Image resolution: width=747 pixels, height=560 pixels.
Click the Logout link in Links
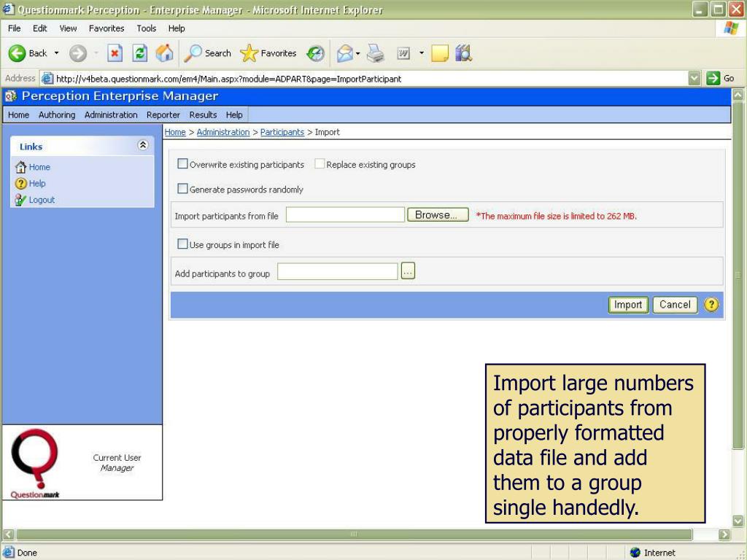[42, 200]
